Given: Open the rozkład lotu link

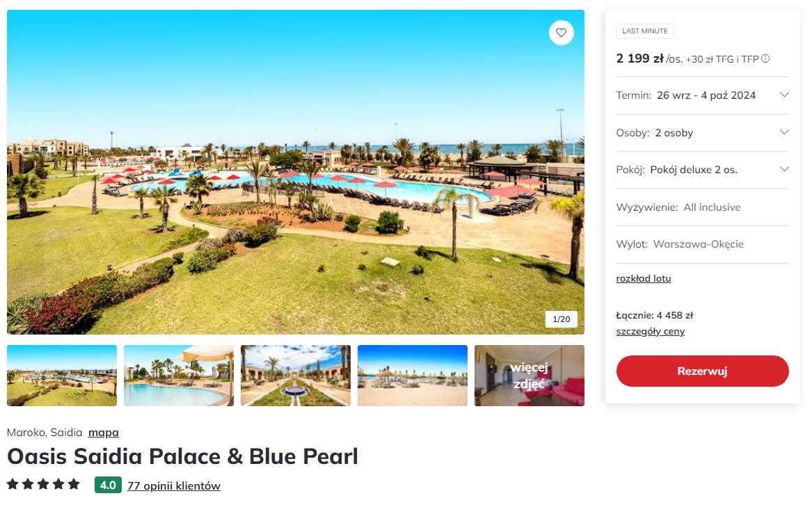Looking at the screenshot, I should click(643, 279).
